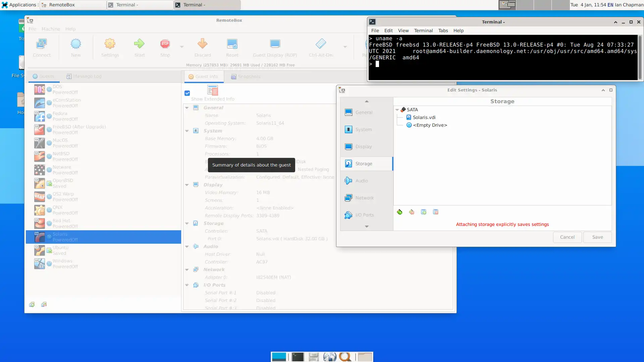
Task: Click the Settings gear icon in toolbar
Action: tap(109, 47)
